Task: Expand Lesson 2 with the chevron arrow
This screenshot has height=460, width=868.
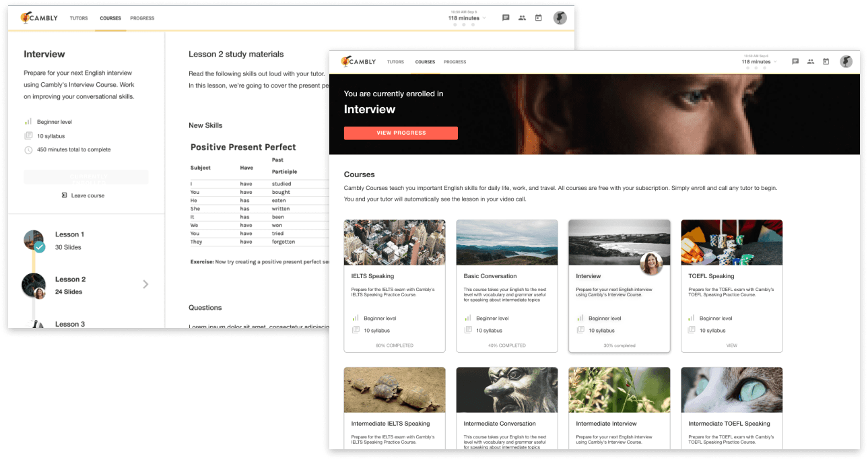Action: coord(145,284)
